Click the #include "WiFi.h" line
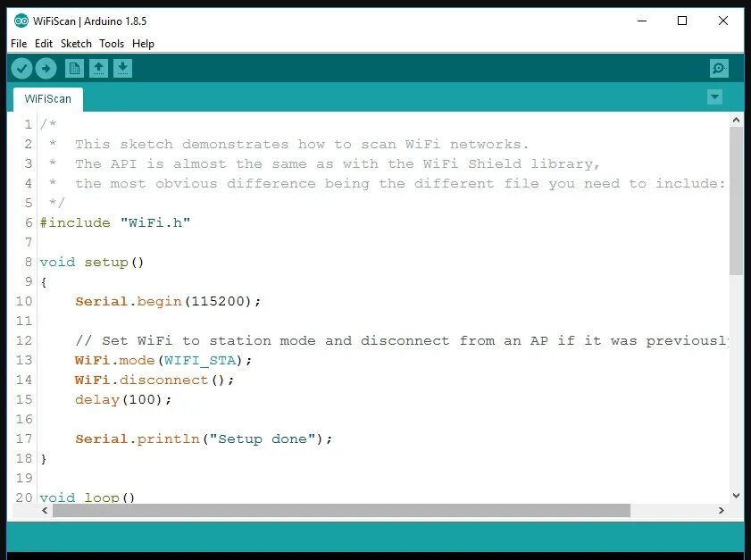Image resolution: width=751 pixels, height=560 pixels. point(115,222)
